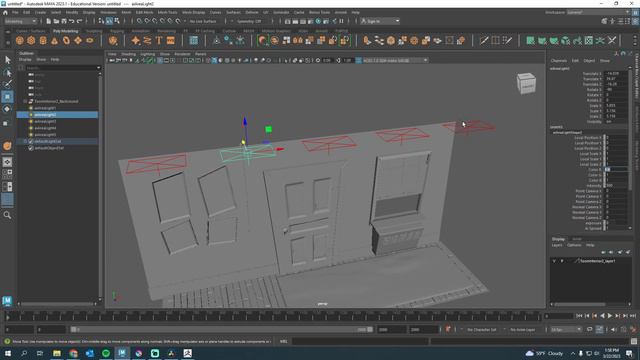The width and height of the screenshot is (640, 360).
Task: Create a polygon cylinder from the shelf
Action: (x=43, y=40)
